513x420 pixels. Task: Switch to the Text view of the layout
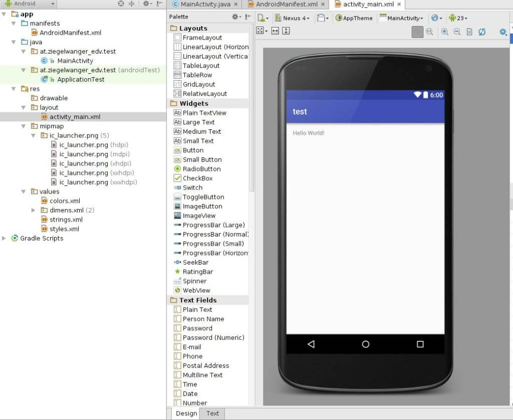212,413
